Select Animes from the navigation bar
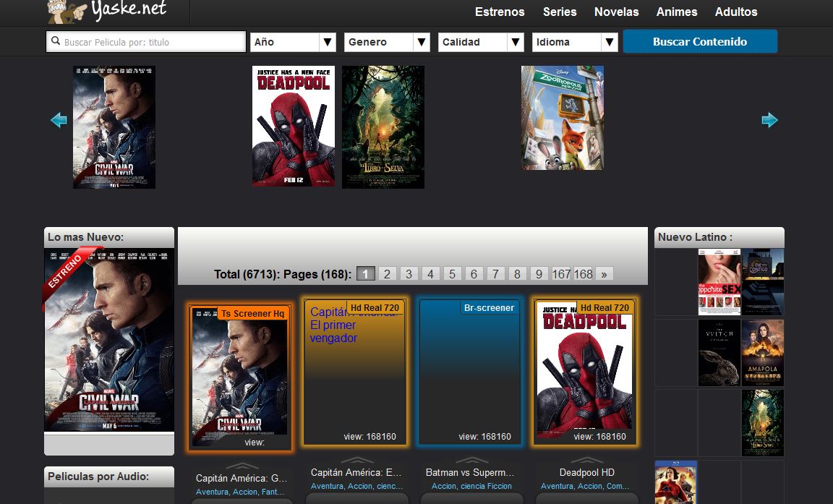The image size is (833, 504). tap(677, 12)
